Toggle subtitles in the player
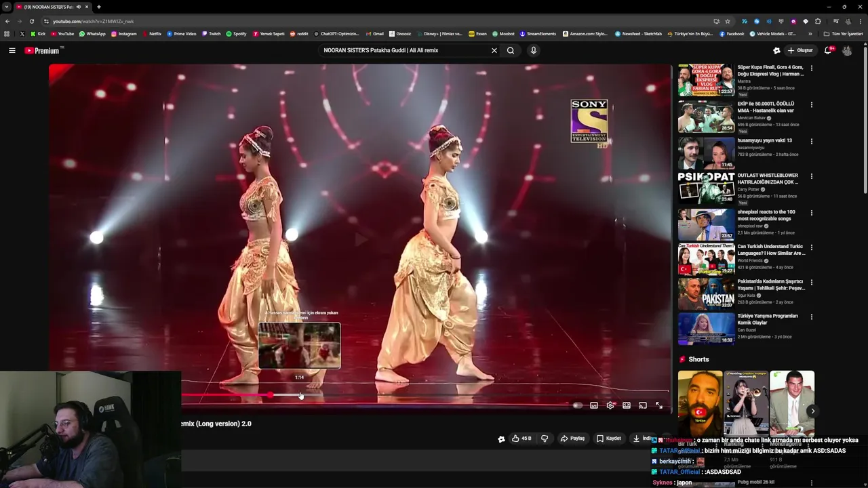Screen dimensions: 868x488 pos(594,405)
